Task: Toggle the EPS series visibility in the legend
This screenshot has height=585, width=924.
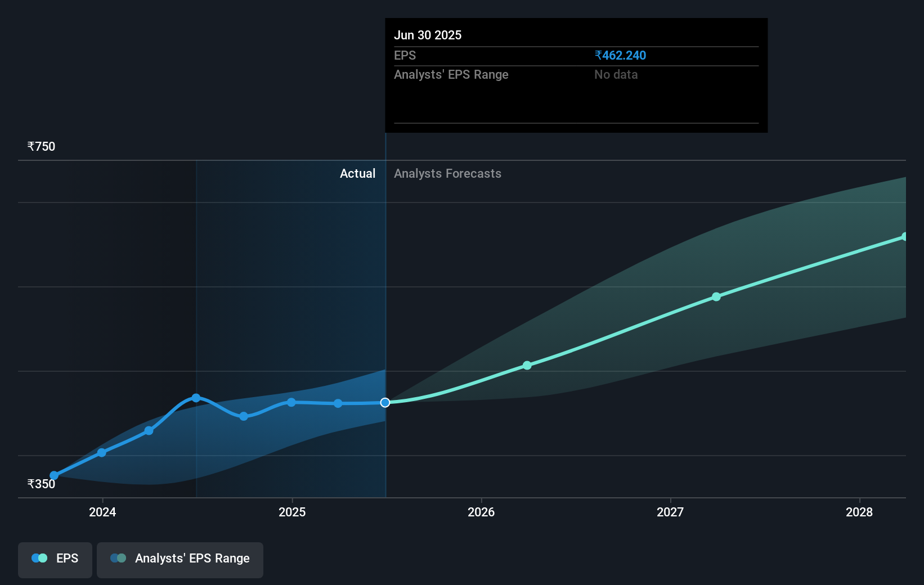Action: pos(55,560)
